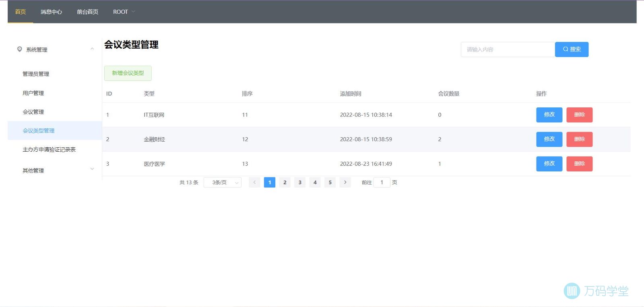Go to page 5 in pagination
The width and height of the screenshot is (644, 307).
coord(330,182)
